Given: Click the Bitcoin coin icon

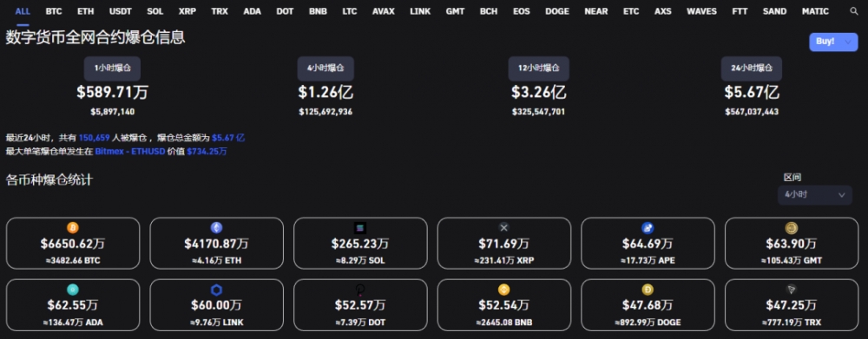Looking at the screenshot, I should [73, 228].
